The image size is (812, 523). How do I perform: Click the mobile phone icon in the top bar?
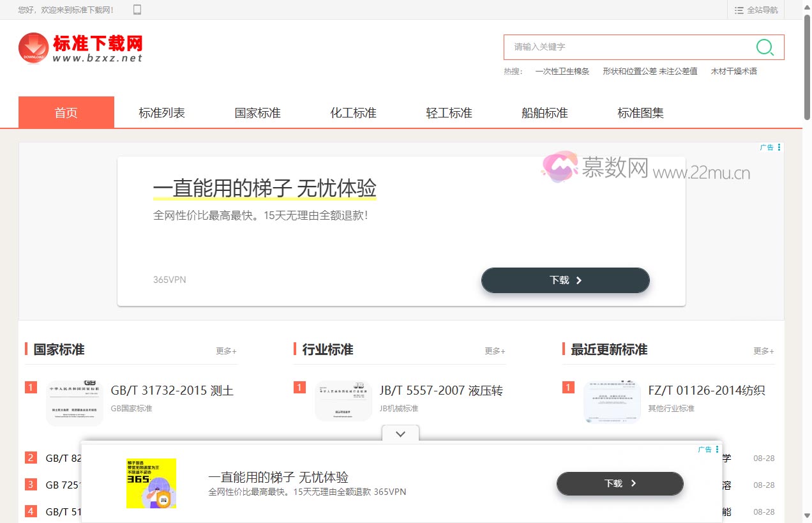[x=137, y=10]
